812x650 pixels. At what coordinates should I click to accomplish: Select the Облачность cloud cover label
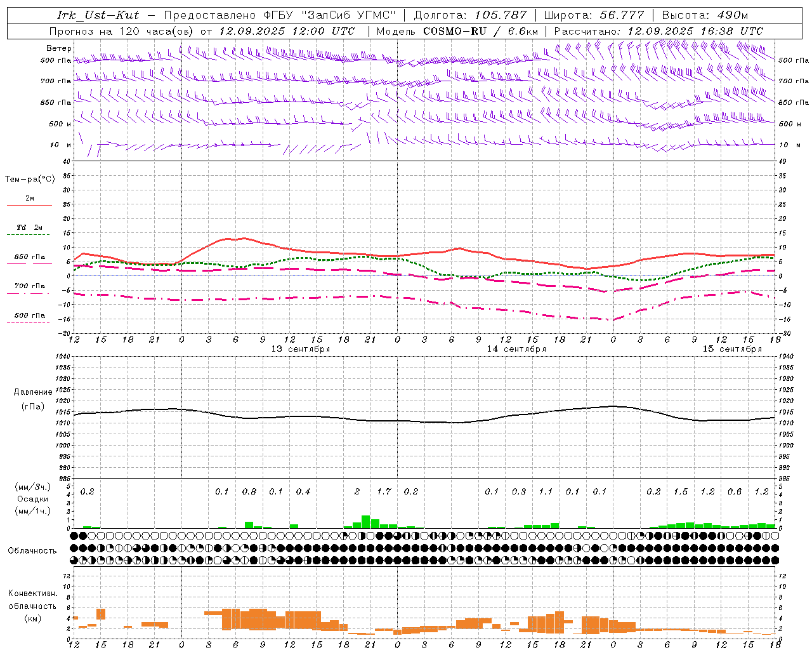coord(32,551)
